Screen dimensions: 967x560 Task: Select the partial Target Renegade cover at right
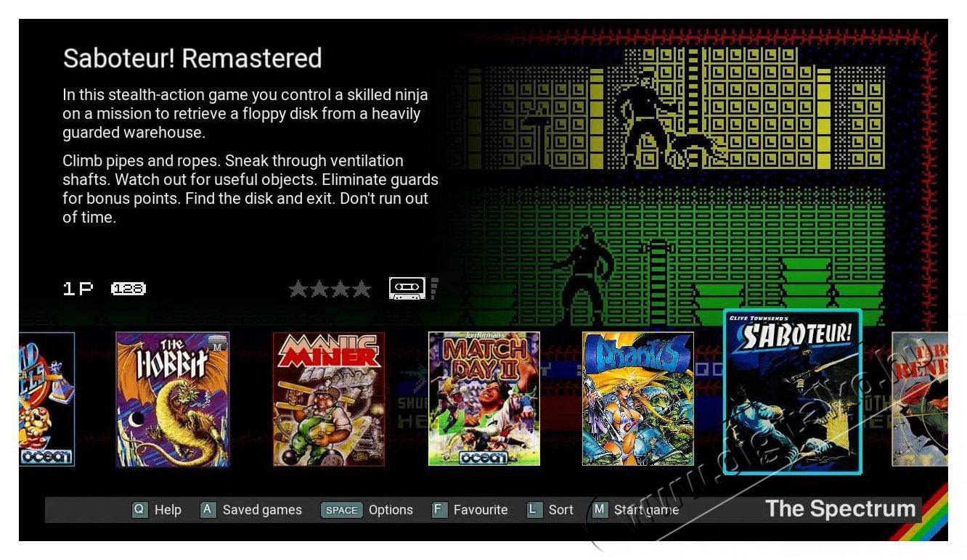coord(920,399)
